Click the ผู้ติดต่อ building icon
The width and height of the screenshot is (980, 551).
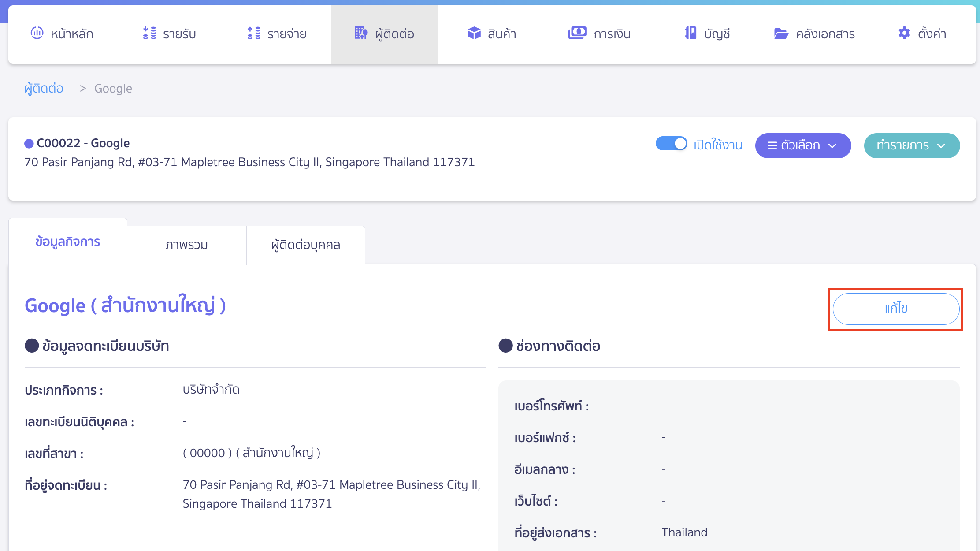tap(361, 33)
